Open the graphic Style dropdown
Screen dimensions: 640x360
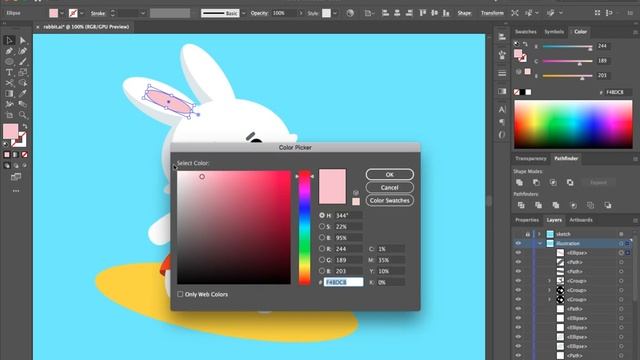pos(335,13)
